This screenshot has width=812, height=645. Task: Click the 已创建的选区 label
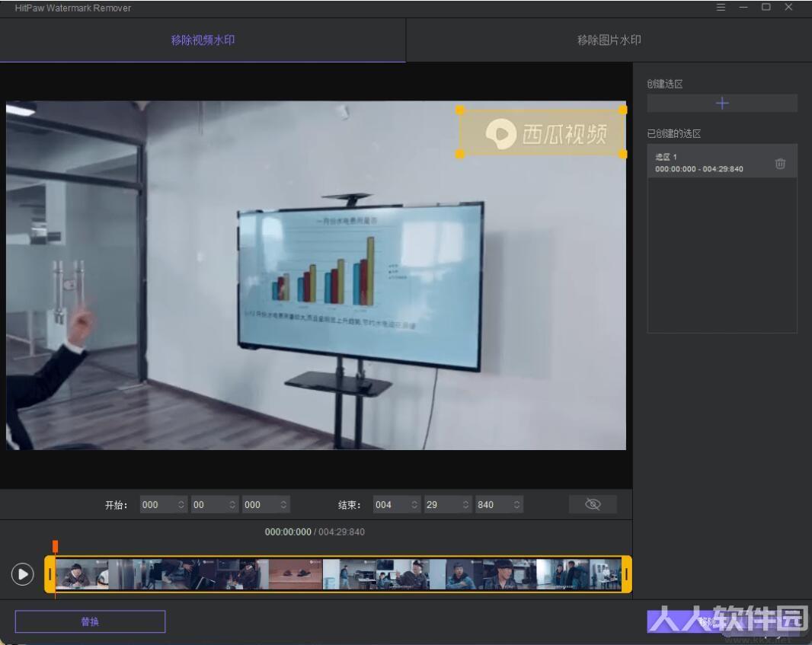[673, 133]
